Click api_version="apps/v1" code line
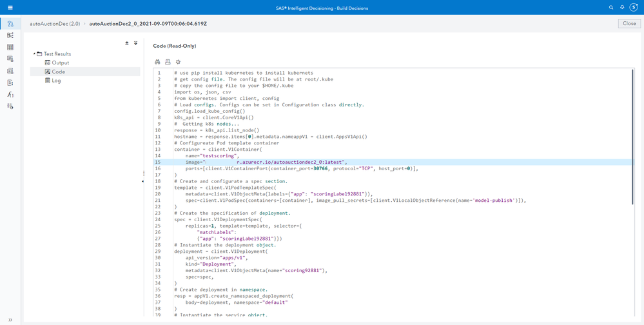644x325 pixels. click(x=217, y=258)
